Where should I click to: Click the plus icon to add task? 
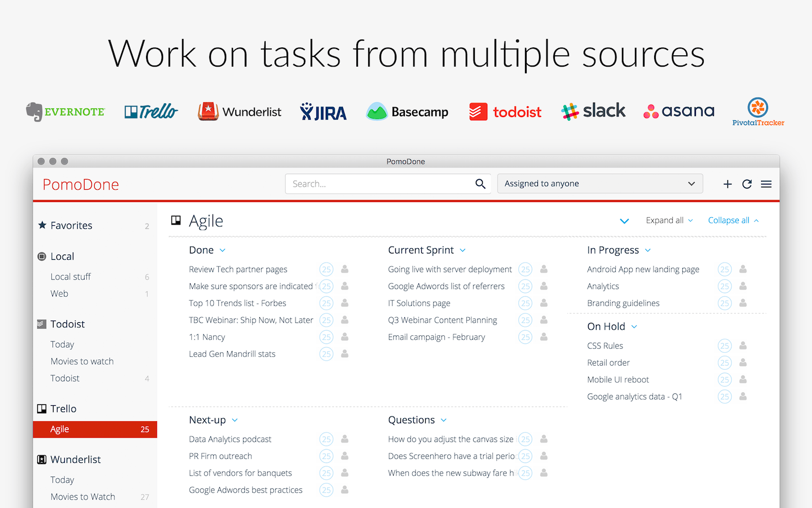point(727,184)
